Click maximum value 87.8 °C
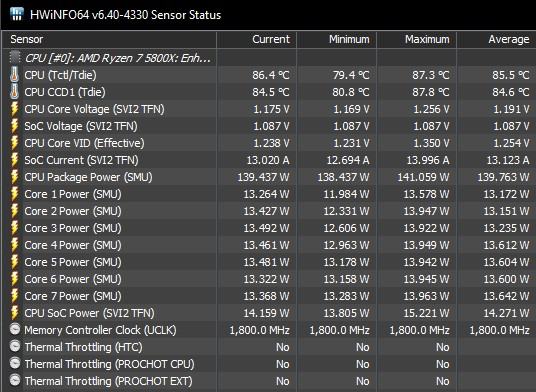The image size is (536, 392). point(431,92)
